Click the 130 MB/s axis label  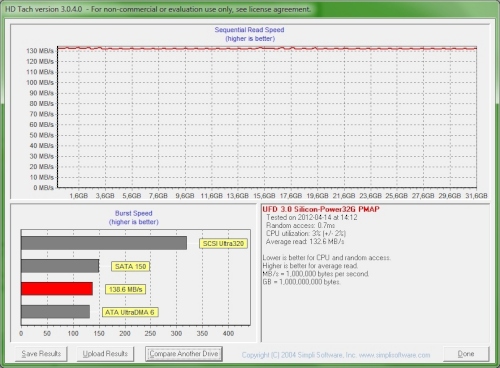(40, 51)
